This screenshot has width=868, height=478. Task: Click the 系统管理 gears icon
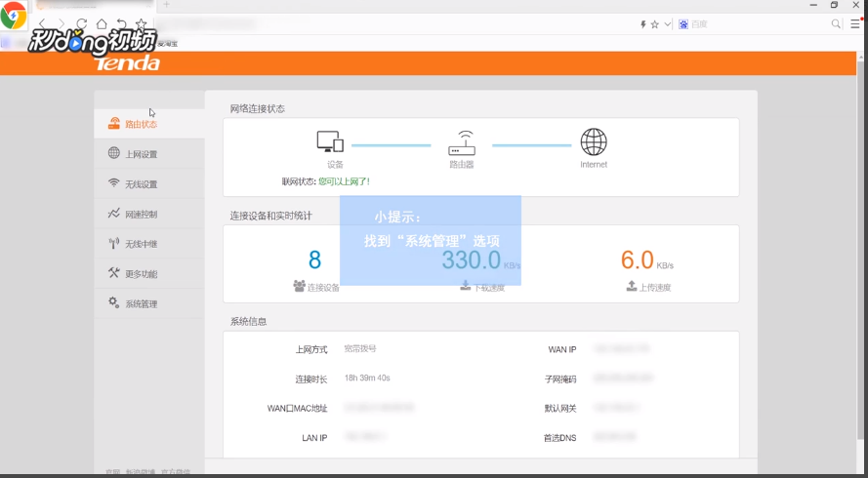tap(114, 303)
